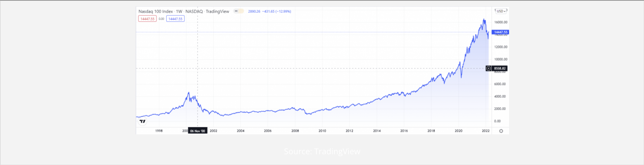Click the red 14447.55 sell price box
Viewport: 644px width, 165px height.
147,19
